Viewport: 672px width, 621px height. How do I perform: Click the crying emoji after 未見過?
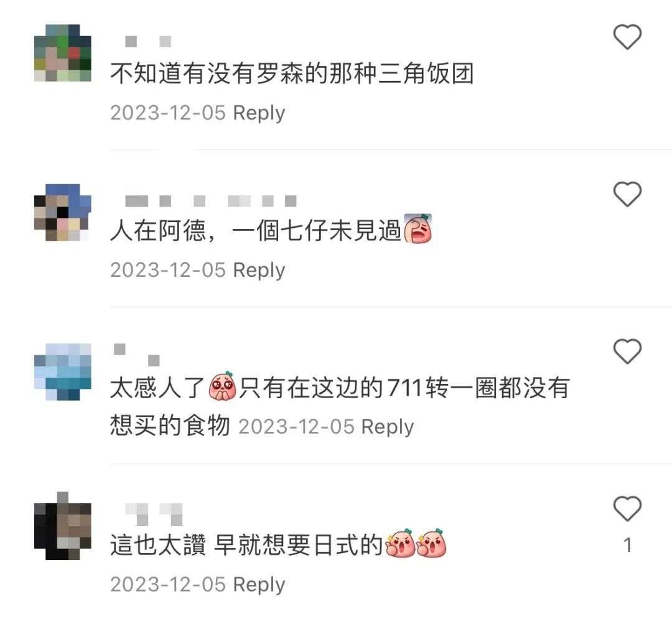click(x=418, y=229)
